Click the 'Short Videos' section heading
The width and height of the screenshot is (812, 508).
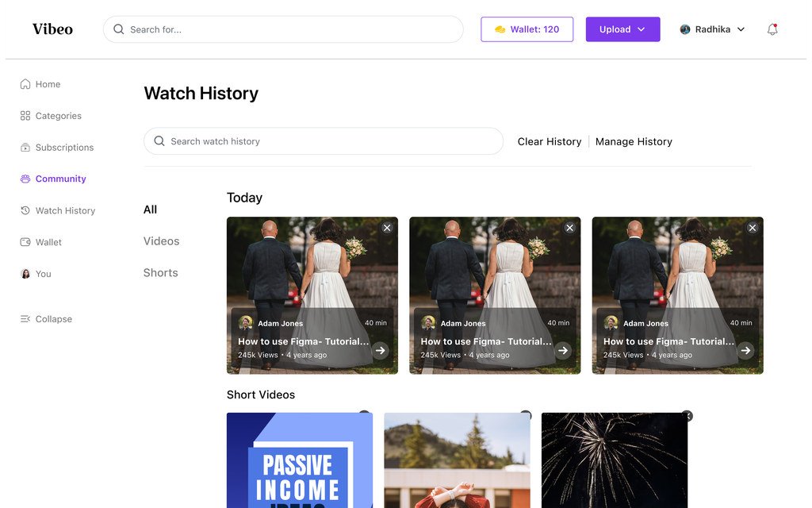point(260,394)
